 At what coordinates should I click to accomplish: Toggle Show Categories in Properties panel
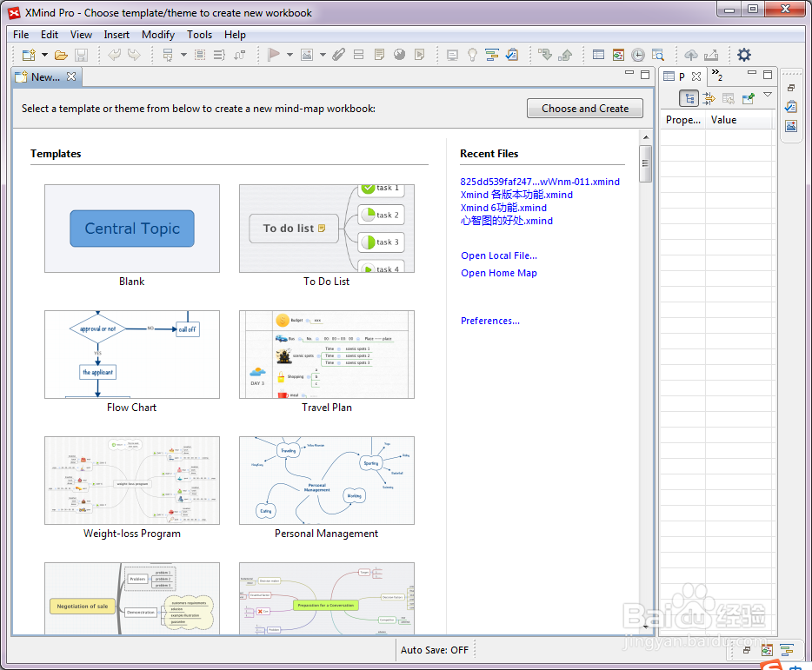point(689,98)
